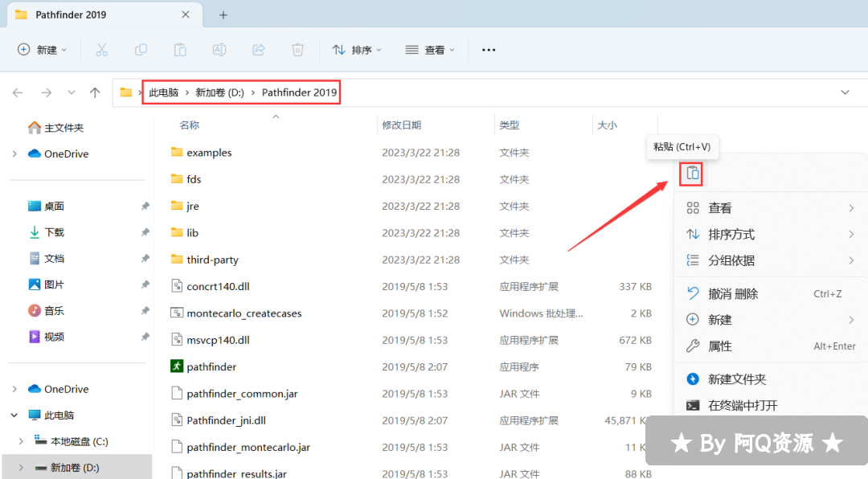868x479 pixels.
Task: Sort by the 大小 column header
Action: [x=608, y=125]
